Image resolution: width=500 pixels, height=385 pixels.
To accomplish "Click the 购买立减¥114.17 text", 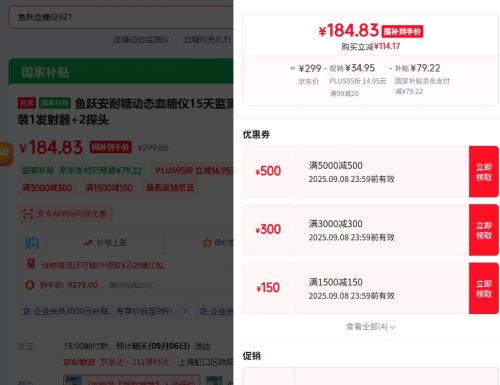I will (371, 46).
